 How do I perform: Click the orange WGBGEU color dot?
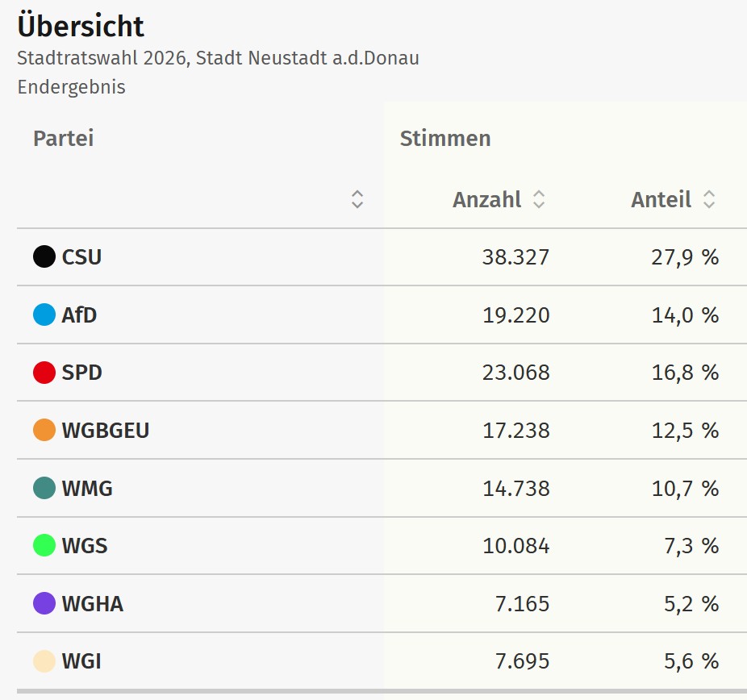coord(44,430)
